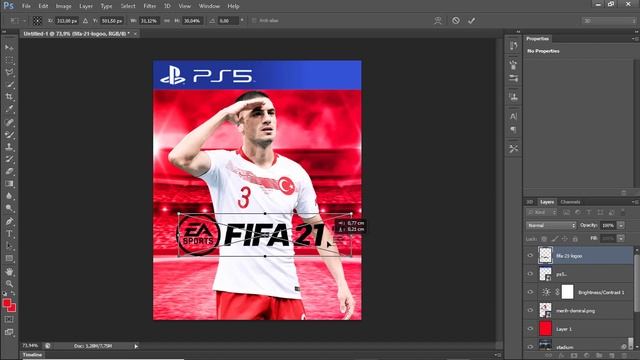Select the Clone Stamp tool
Image resolution: width=640 pixels, height=360 pixels.
click(x=9, y=147)
